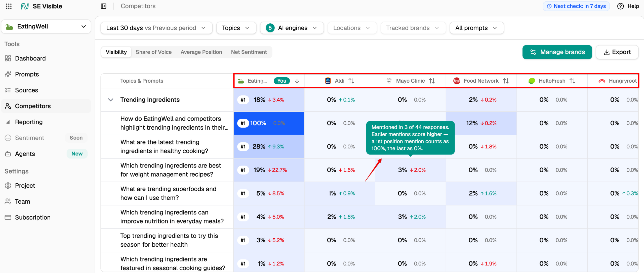Switch to the Share of Voice tab

pyautogui.click(x=154, y=52)
